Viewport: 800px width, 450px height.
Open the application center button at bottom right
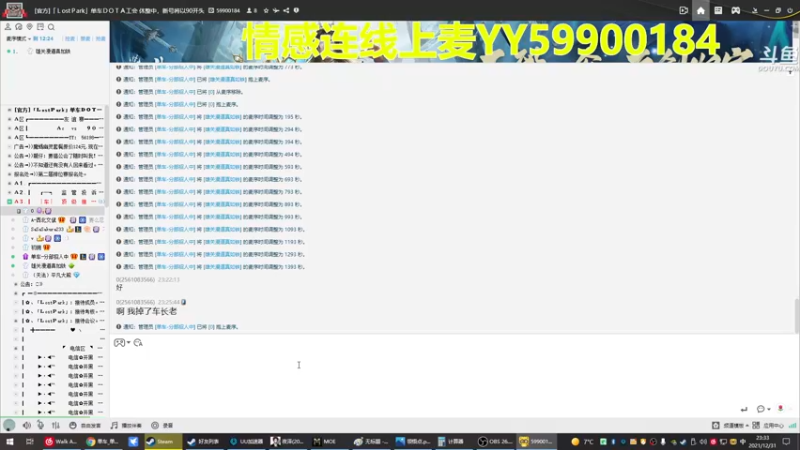(769, 425)
